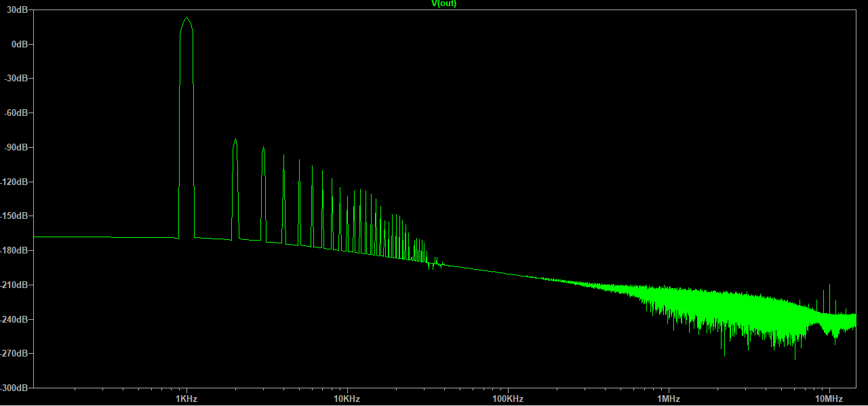The width and height of the screenshot is (868, 406).
Task: Select the -120dB axis label
Action: pos(14,182)
